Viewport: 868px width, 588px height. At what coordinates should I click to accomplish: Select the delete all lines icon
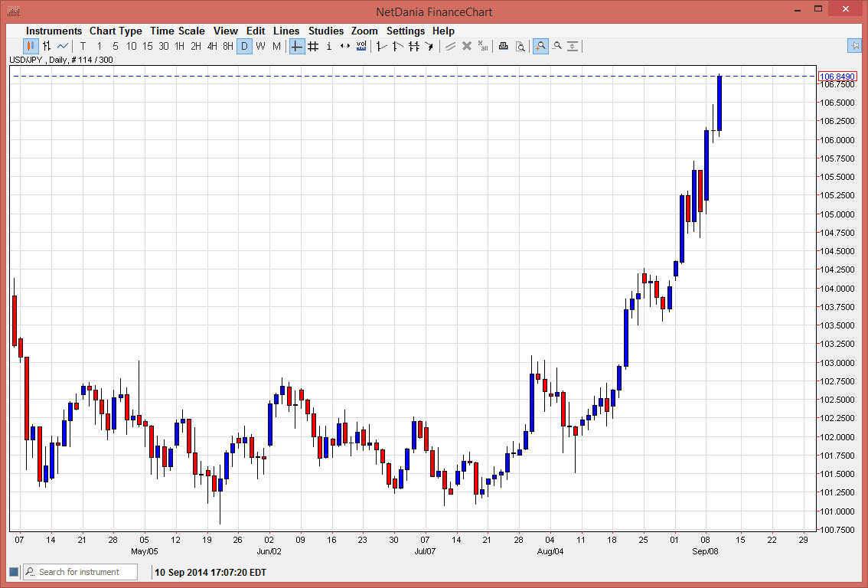tap(482, 46)
